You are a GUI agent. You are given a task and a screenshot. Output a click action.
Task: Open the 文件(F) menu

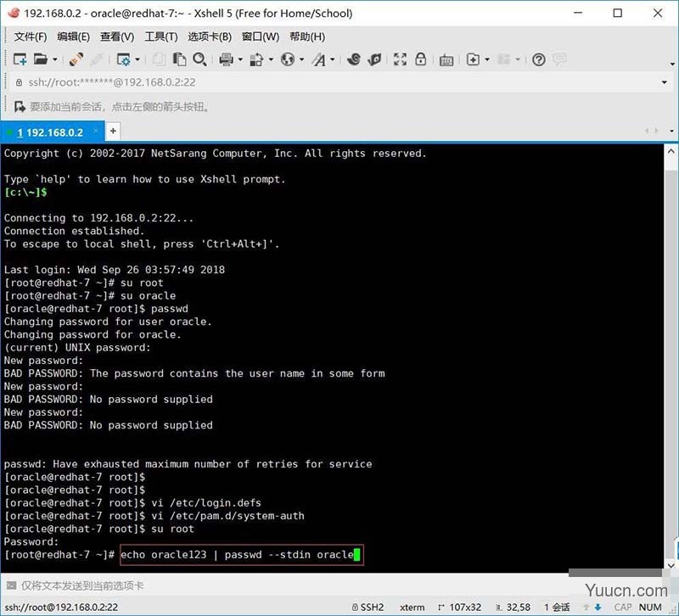[31, 36]
